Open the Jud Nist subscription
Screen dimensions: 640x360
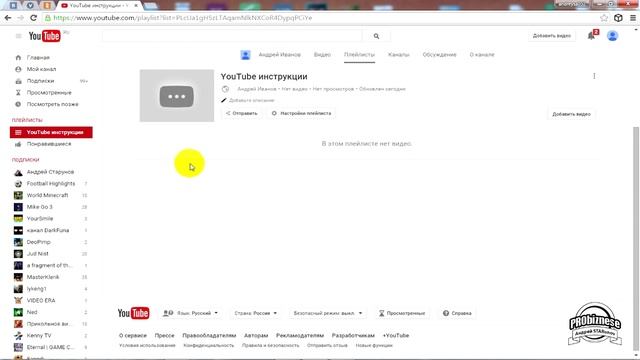pos(38,254)
